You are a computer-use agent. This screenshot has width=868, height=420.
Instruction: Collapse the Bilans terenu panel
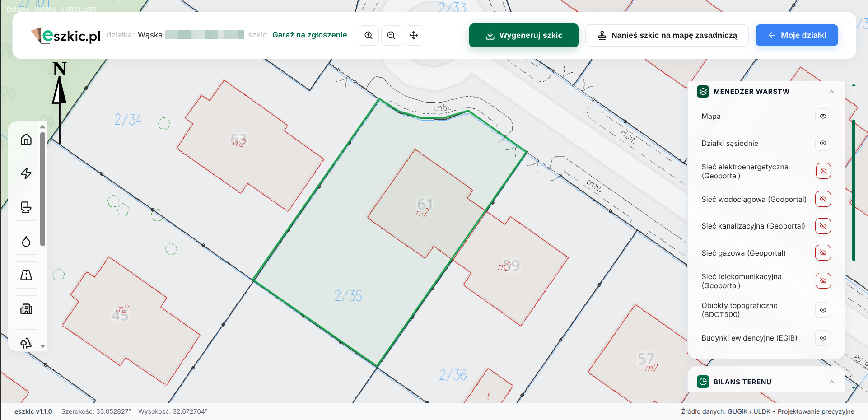(831, 382)
